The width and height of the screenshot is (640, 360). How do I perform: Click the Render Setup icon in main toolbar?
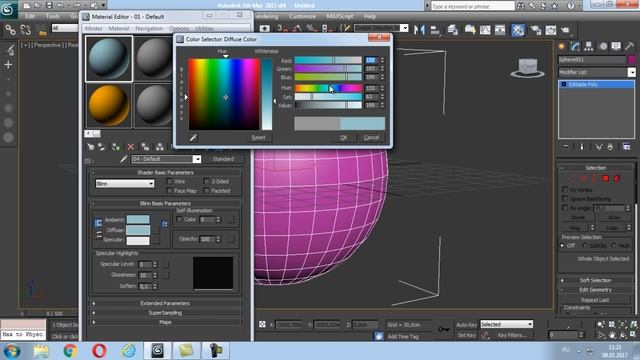(x=536, y=30)
